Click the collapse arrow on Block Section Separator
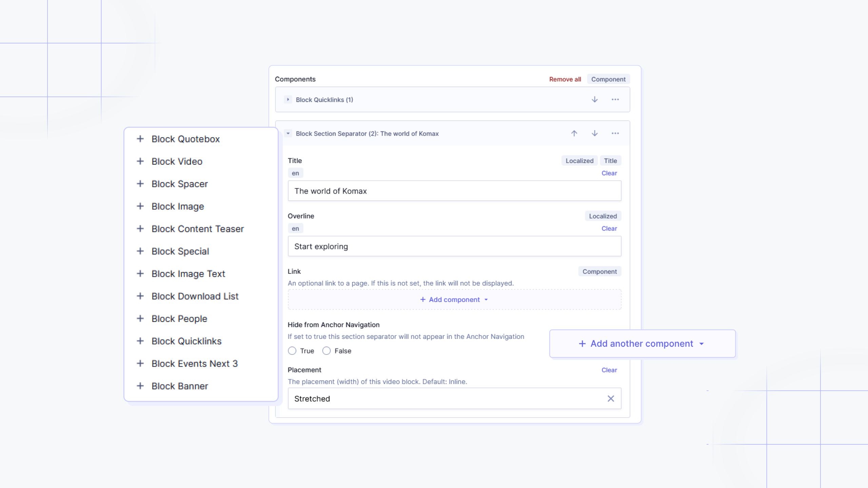 [288, 133]
